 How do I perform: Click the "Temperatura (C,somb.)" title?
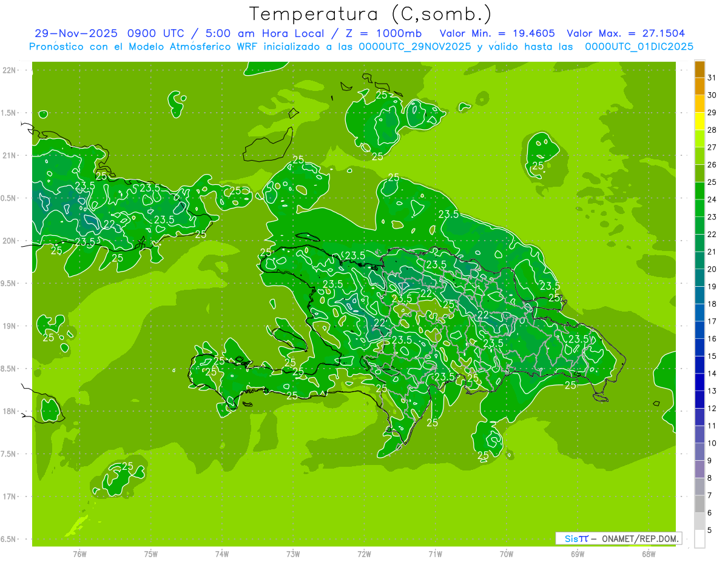(x=370, y=14)
